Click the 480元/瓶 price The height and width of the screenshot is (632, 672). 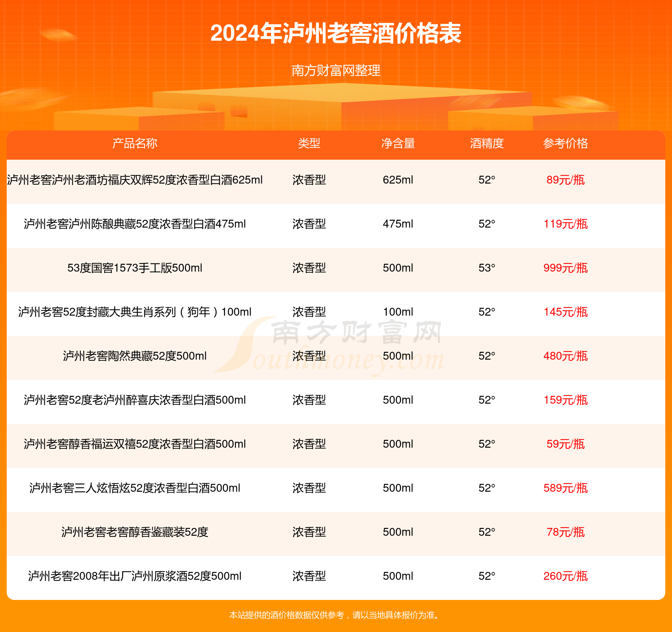(x=566, y=356)
